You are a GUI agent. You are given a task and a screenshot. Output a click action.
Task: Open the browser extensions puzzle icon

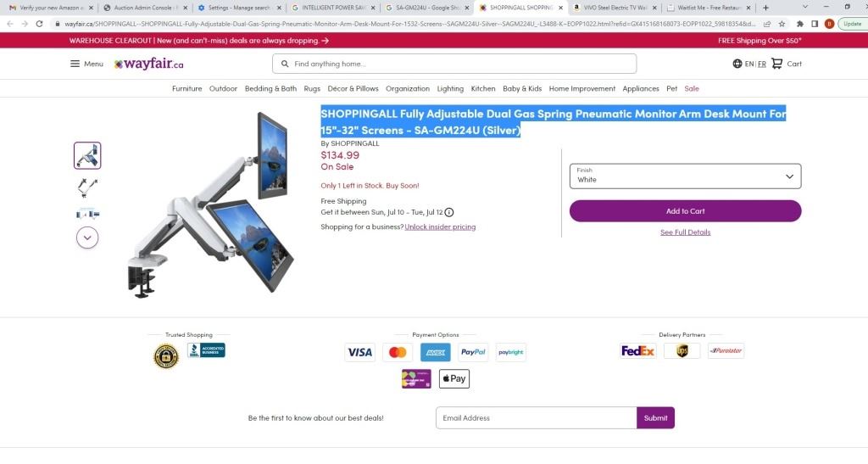coord(799,24)
